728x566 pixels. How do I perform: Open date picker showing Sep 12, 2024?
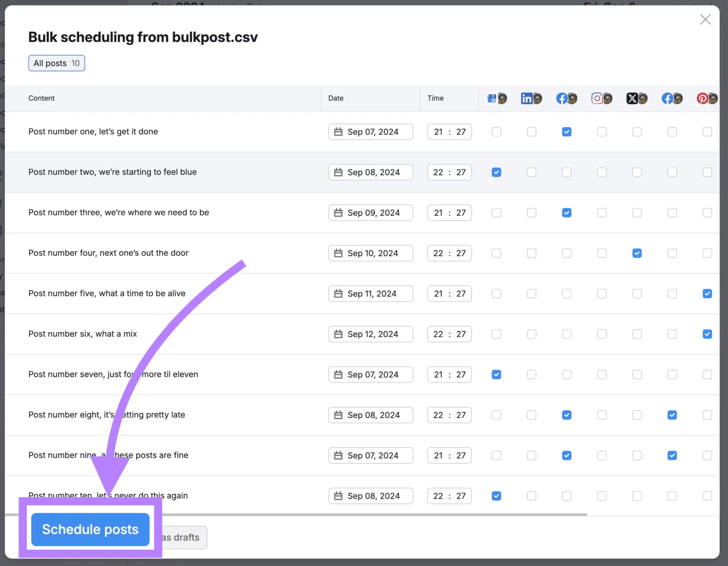(370, 334)
